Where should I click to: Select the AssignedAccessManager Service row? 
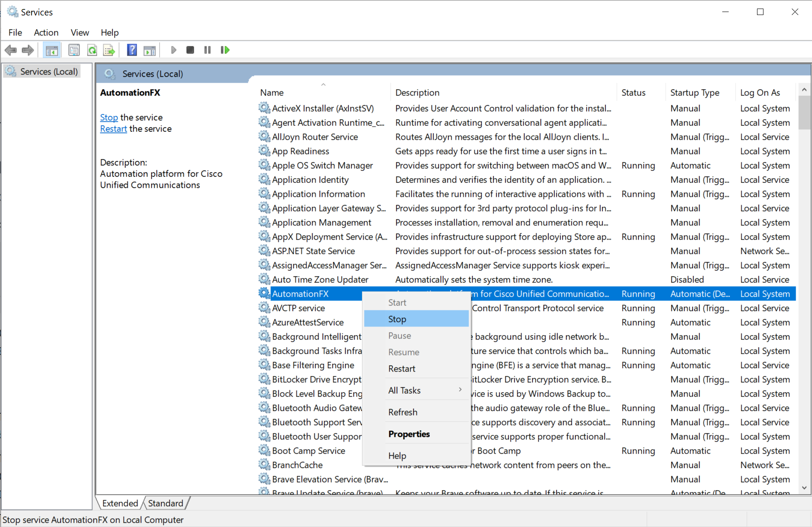click(526, 265)
